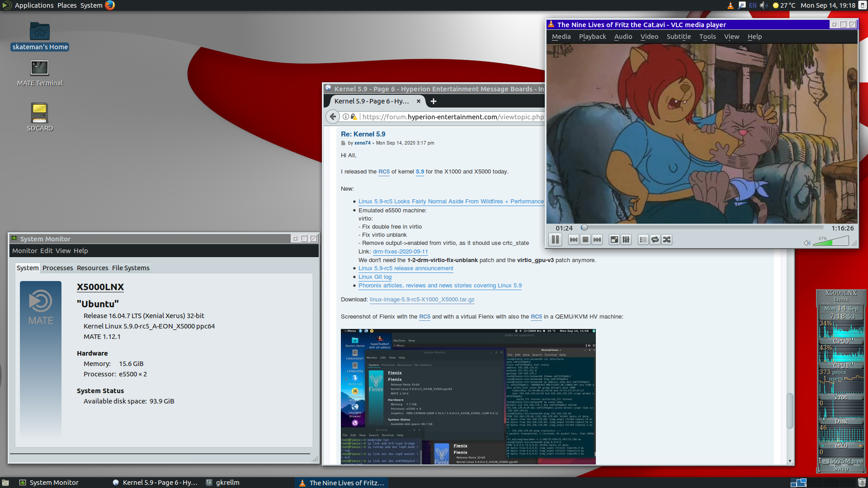Open VLC Media menu

561,37
